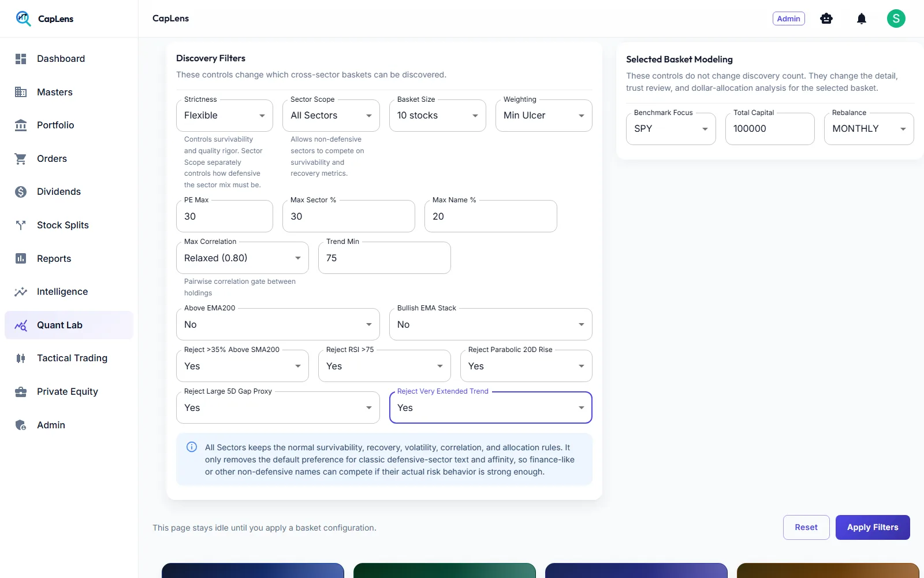Click the Orders cart icon

coord(21,158)
